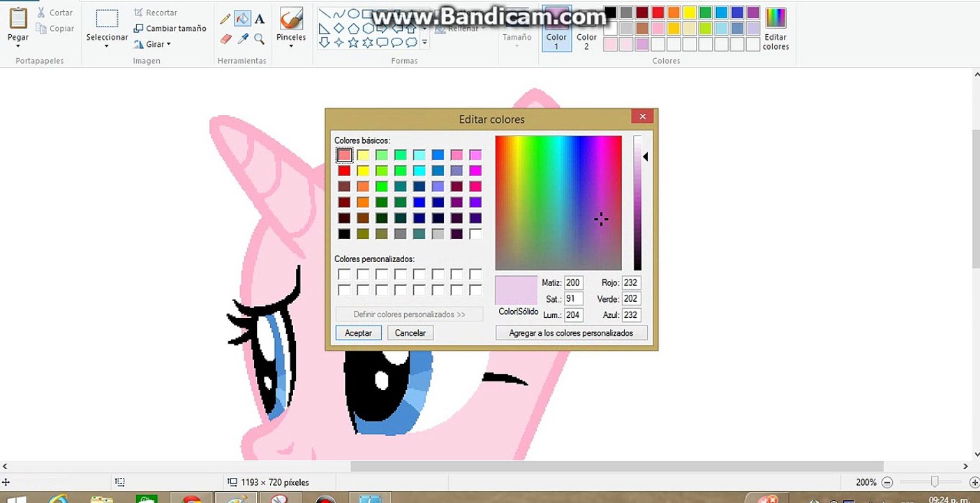
Task: Click Agregar a los colores personalizados
Action: [571, 333]
